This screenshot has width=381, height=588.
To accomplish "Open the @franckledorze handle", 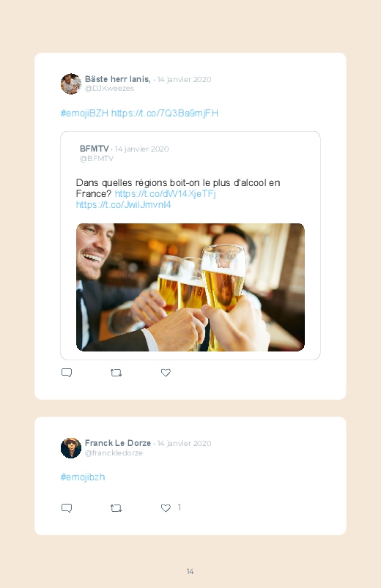I will [114, 453].
